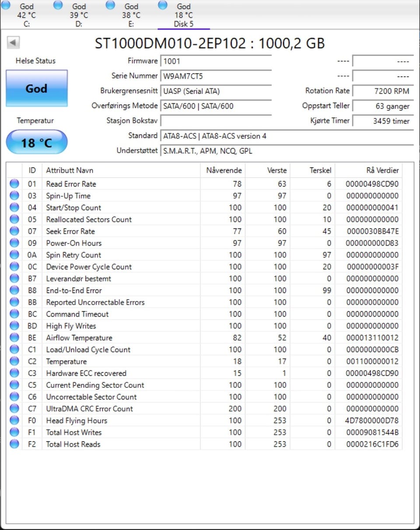Select the Read Error Rate attribute name
The height and width of the screenshot is (530, 420).
[x=71, y=184]
